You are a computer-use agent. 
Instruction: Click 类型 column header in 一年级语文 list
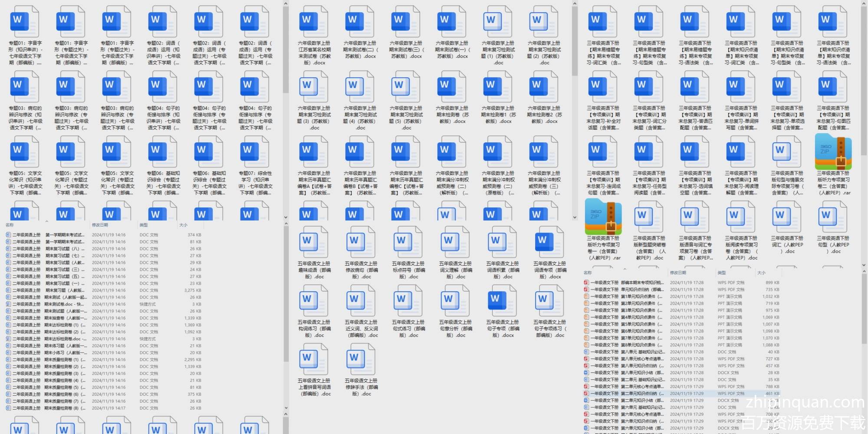point(722,273)
